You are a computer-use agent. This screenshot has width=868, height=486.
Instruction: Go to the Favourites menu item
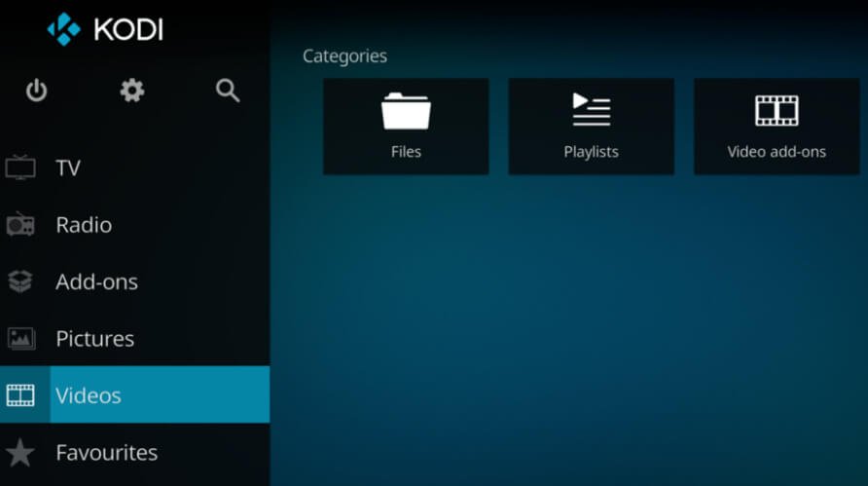pyautogui.click(x=135, y=453)
